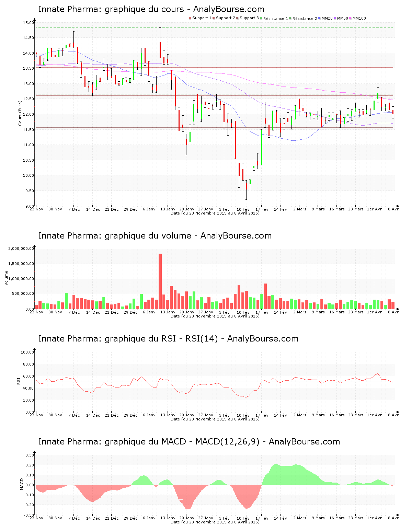Click the 60.00 RSI axis value
412x532 pixels.
[28, 376]
